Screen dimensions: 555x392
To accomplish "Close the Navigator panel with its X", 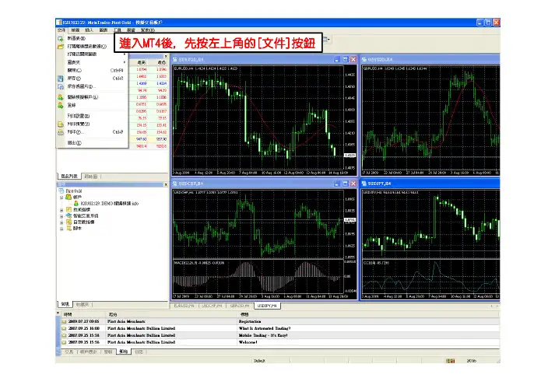I will pyautogui.click(x=166, y=184).
